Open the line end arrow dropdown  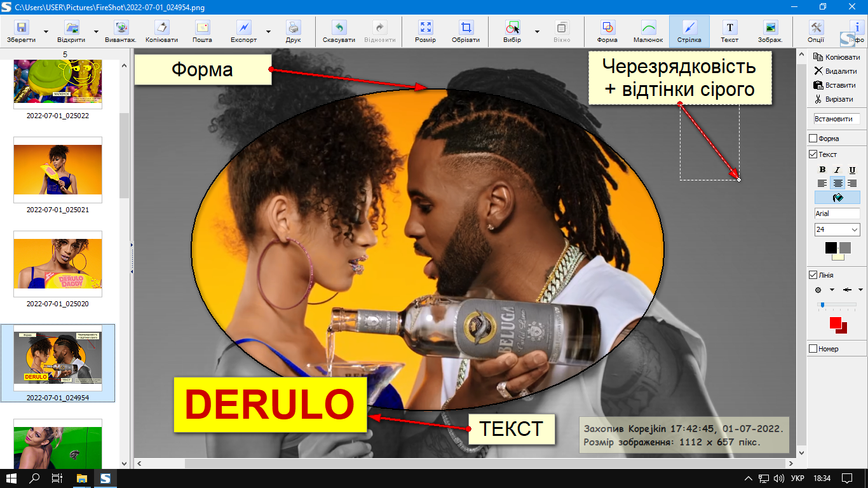point(860,290)
